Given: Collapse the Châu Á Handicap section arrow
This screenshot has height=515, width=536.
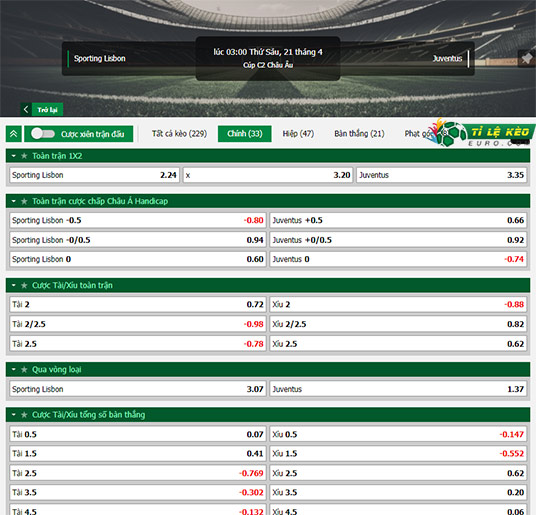Looking at the screenshot, I should coord(14,201).
